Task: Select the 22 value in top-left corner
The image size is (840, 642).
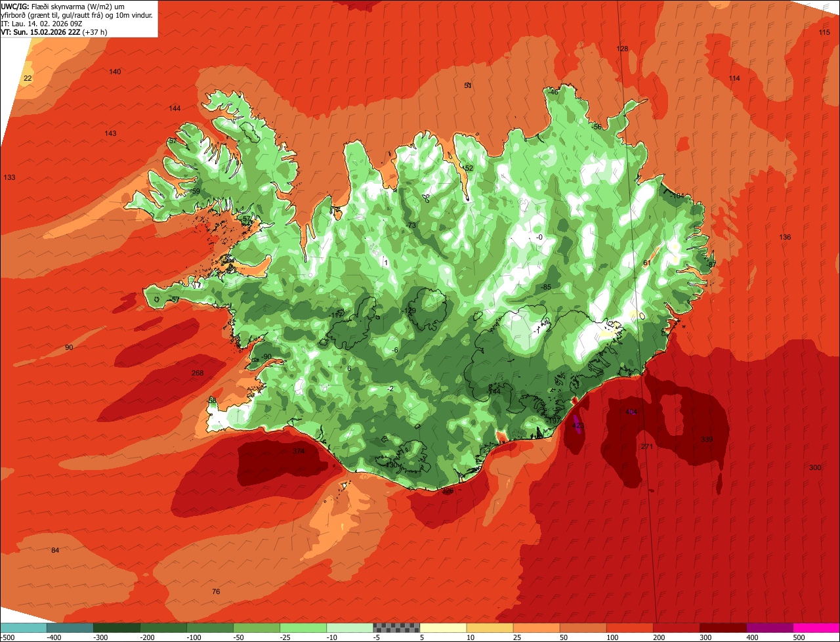Action: [28, 78]
